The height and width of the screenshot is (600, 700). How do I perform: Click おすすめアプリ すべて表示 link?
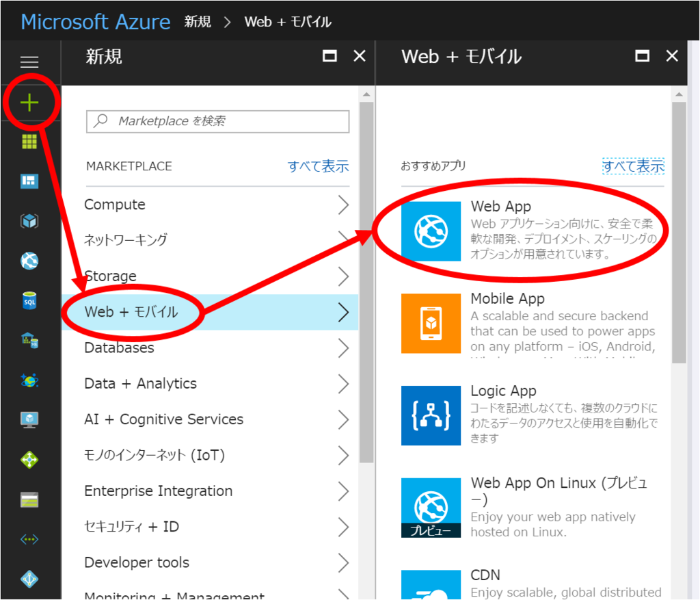tap(633, 166)
